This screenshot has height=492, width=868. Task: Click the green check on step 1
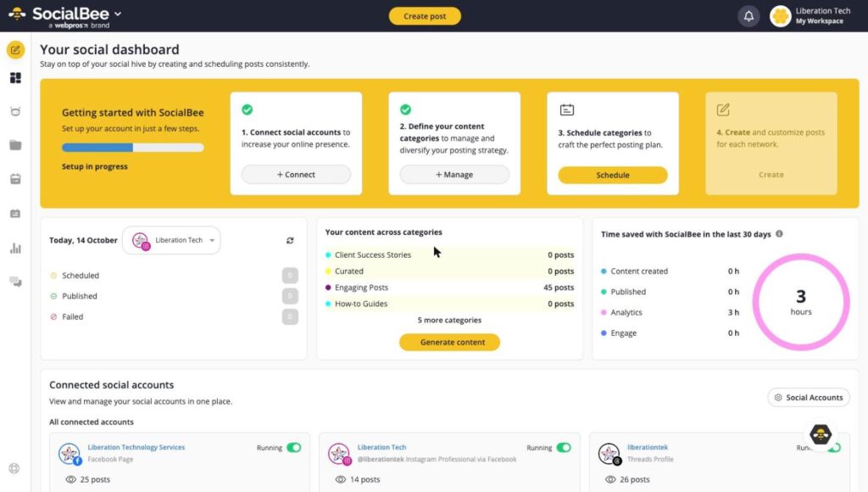(248, 109)
